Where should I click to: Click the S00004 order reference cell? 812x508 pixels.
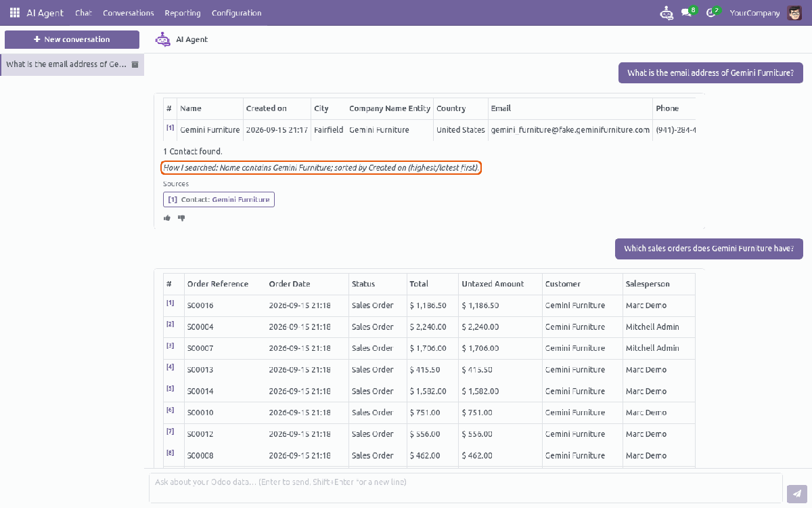(225, 327)
